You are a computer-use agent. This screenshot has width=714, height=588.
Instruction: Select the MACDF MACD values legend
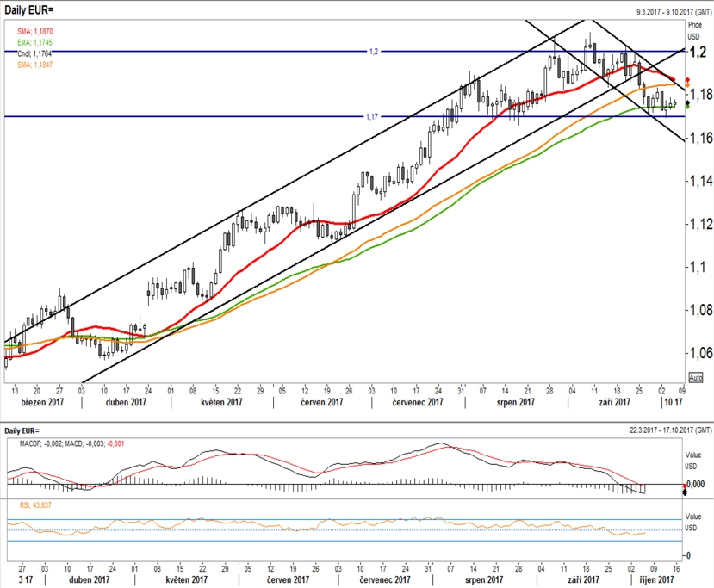point(72,443)
